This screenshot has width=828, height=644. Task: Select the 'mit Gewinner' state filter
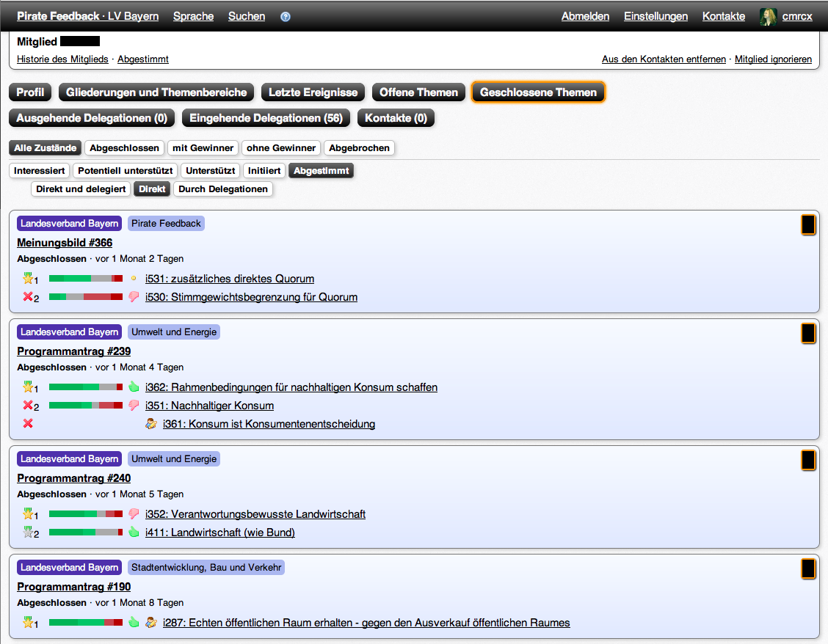[203, 148]
